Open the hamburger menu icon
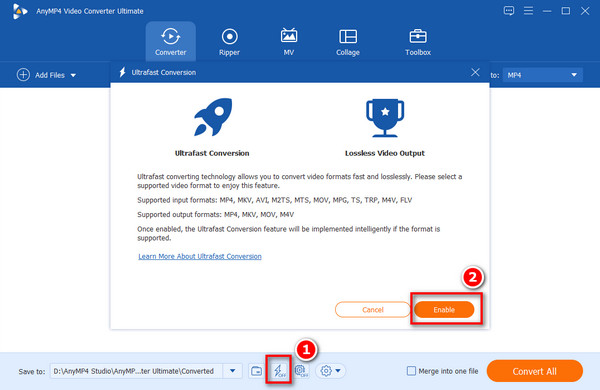The image size is (600, 390). [528, 11]
